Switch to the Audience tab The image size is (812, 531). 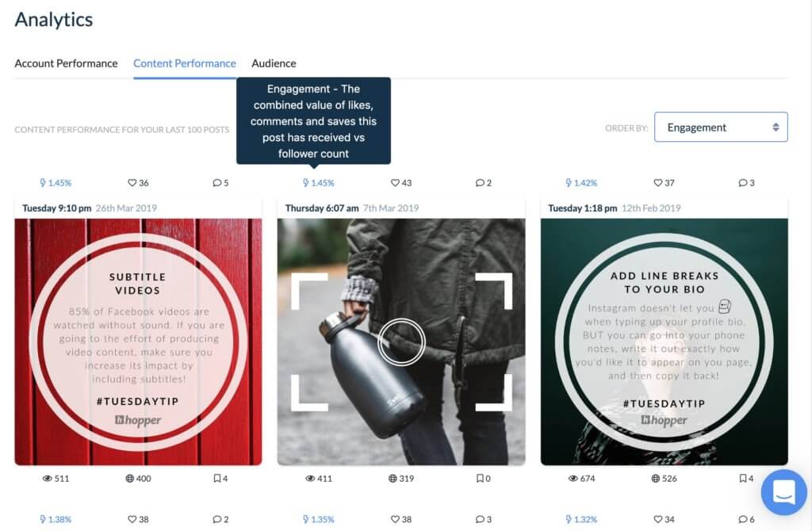point(274,63)
